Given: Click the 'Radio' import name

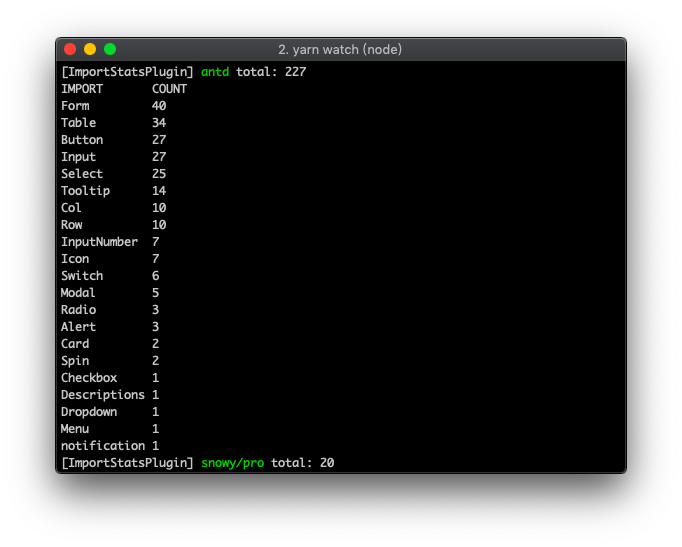Looking at the screenshot, I should point(78,310).
